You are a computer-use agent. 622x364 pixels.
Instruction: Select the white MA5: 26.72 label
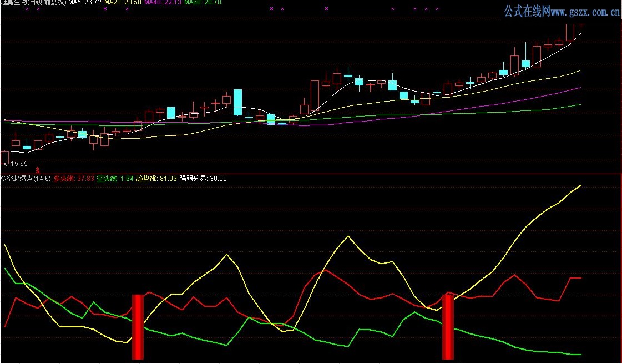pyautogui.click(x=85, y=2)
